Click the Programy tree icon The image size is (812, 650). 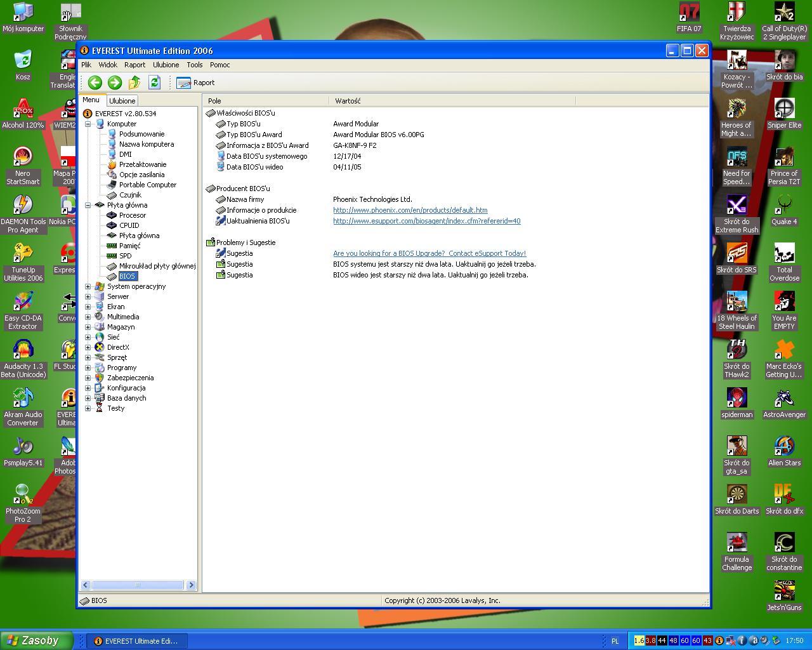pyautogui.click(x=99, y=368)
